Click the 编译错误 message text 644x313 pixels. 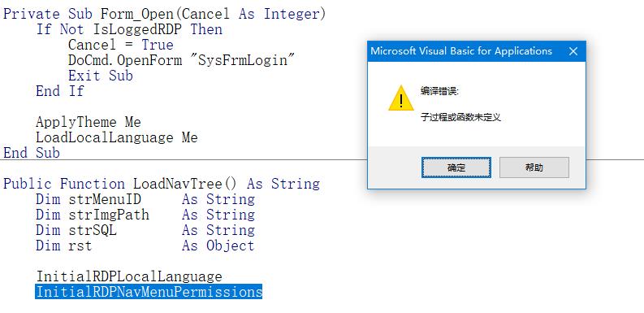[439, 91]
